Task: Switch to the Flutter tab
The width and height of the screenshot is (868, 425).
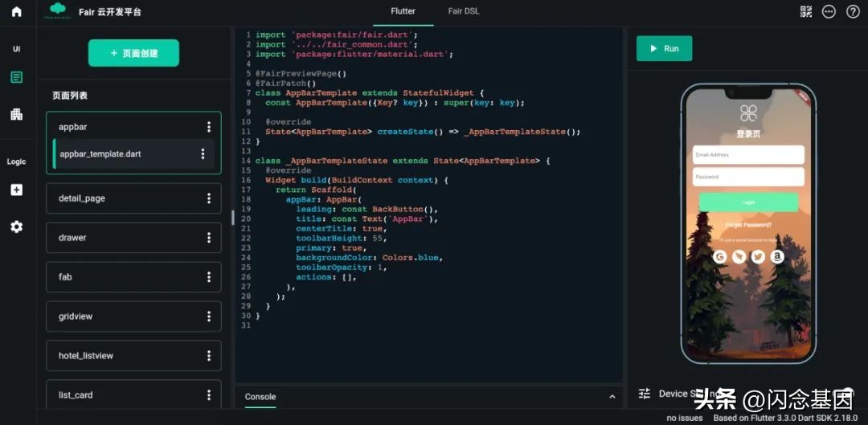Action: 403,11
